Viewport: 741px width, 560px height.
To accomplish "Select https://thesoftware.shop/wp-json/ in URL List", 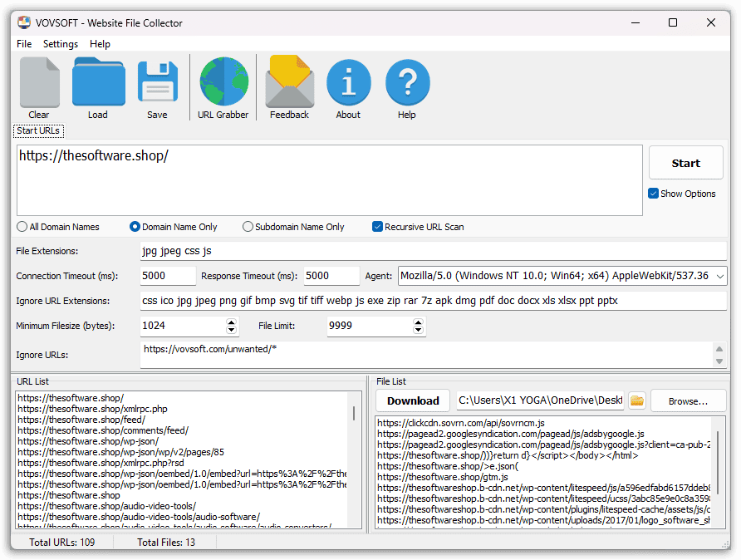I will (88, 441).
